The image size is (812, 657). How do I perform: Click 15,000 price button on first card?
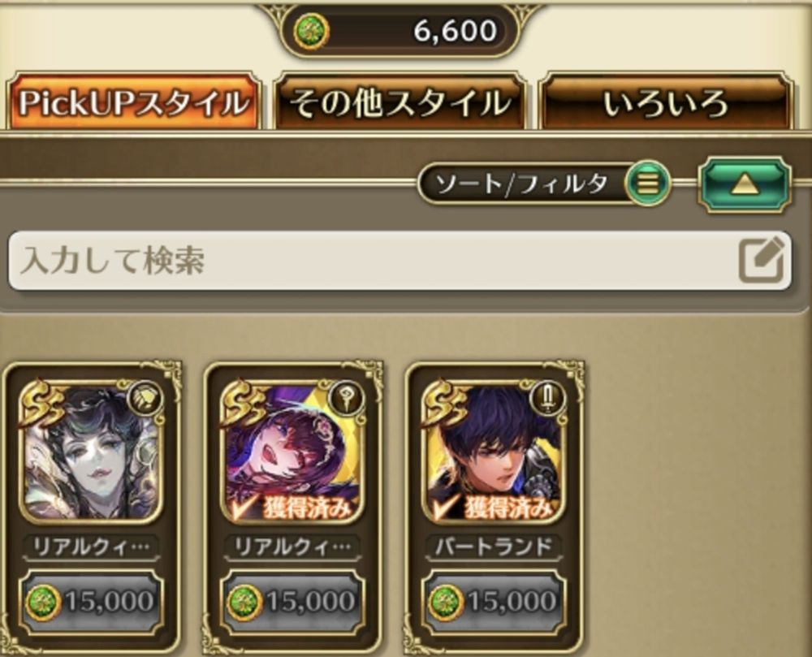point(92,601)
